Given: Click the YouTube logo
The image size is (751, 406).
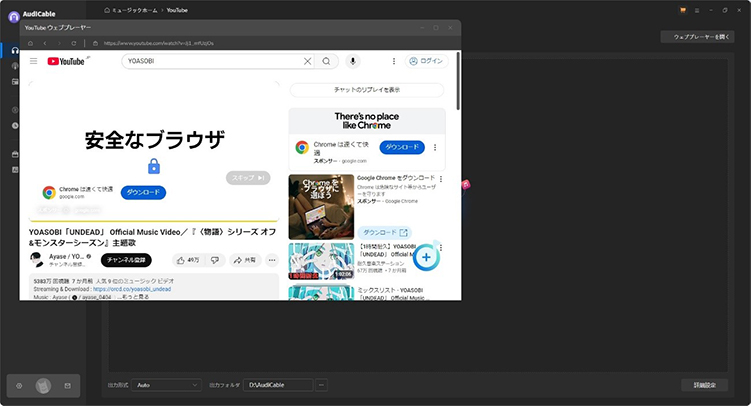Looking at the screenshot, I should [x=66, y=61].
